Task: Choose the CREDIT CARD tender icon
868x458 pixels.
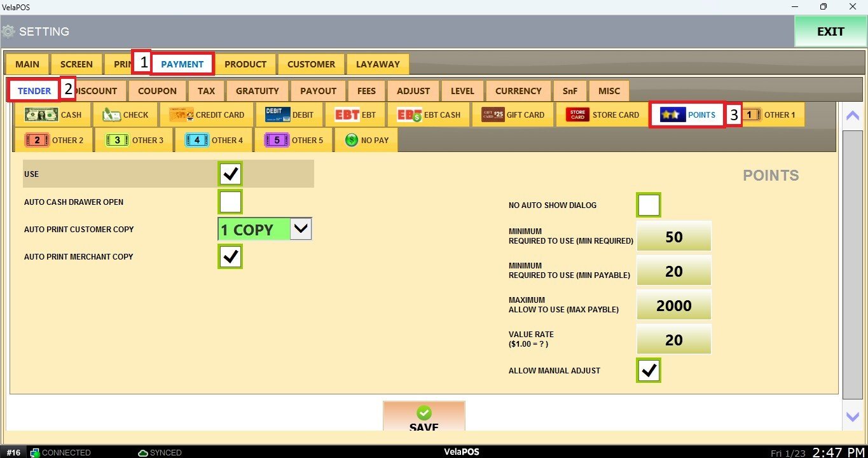Action: [181, 115]
